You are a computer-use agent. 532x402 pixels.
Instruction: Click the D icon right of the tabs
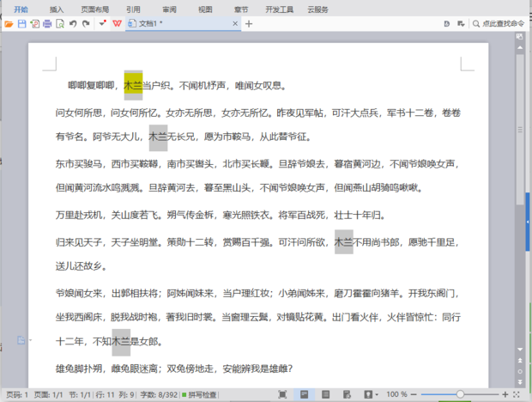point(447,24)
